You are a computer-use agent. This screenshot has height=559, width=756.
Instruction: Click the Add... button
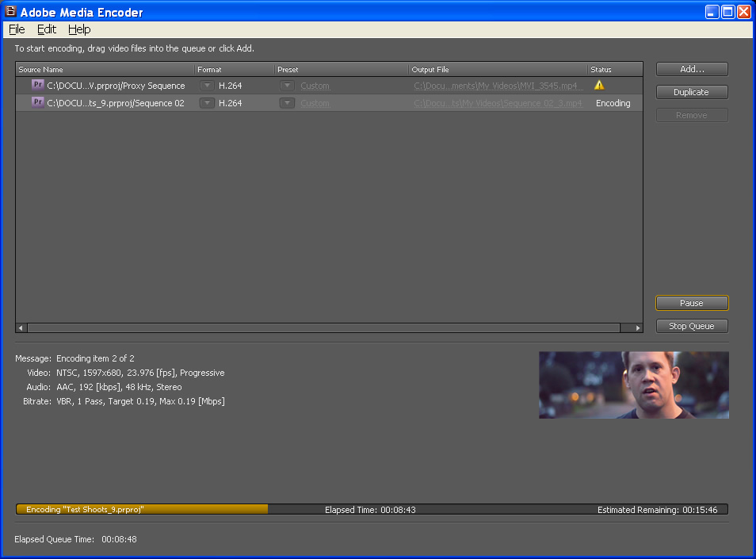[x=692, y=69]
